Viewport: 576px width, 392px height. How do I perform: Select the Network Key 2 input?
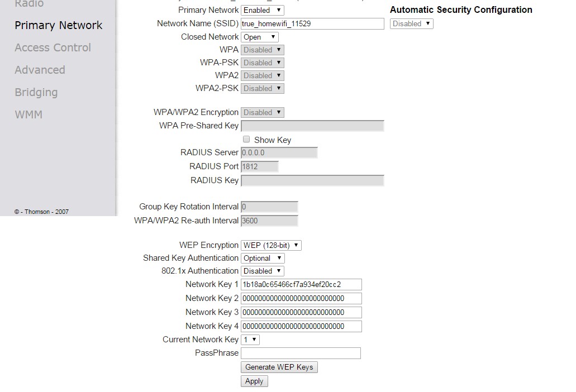[x=301, y=298]
